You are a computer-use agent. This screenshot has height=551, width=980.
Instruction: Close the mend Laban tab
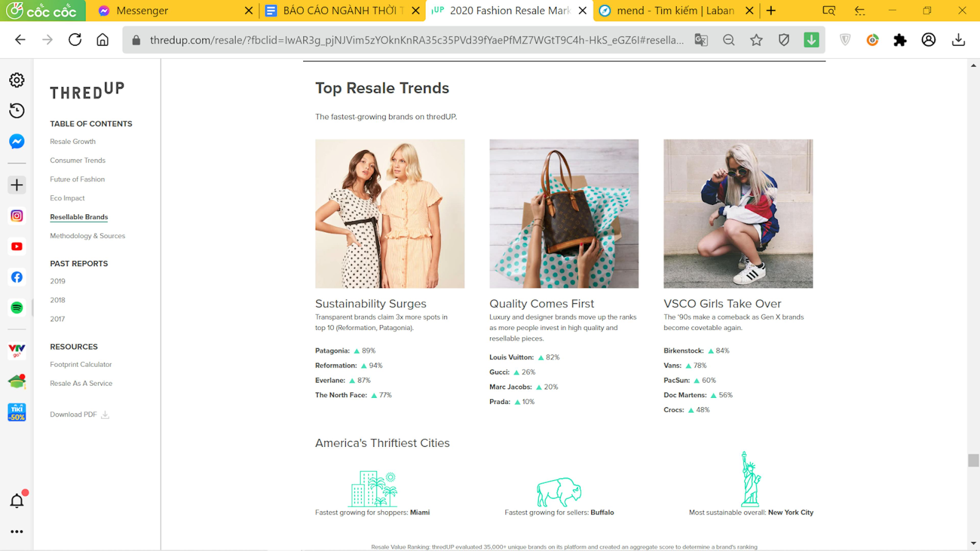(750, 11)
